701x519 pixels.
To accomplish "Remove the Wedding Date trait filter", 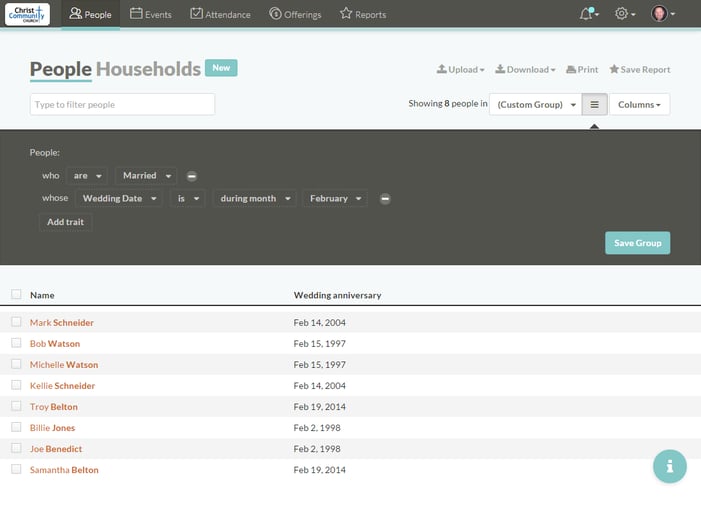I will (385, 199).
